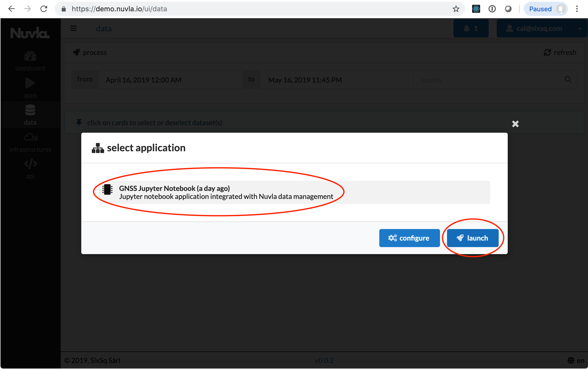Click the v0.0.2 version link

[x=324, y=360]
